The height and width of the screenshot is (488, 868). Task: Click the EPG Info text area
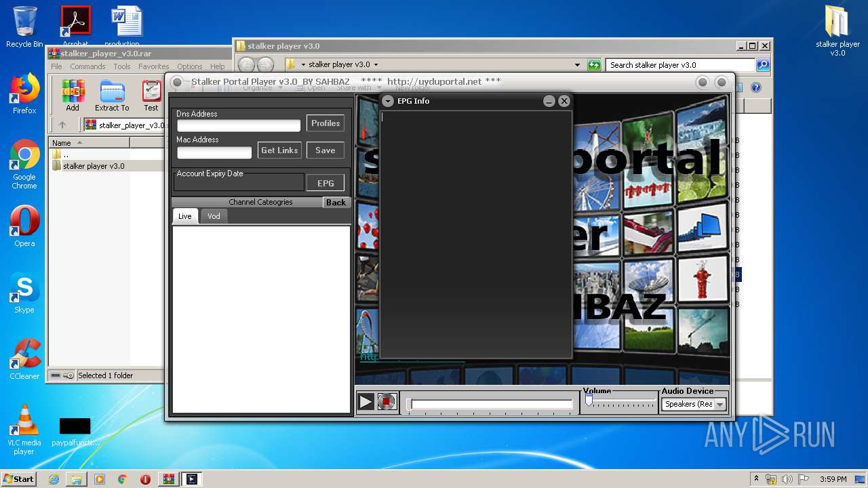[475, 234]
